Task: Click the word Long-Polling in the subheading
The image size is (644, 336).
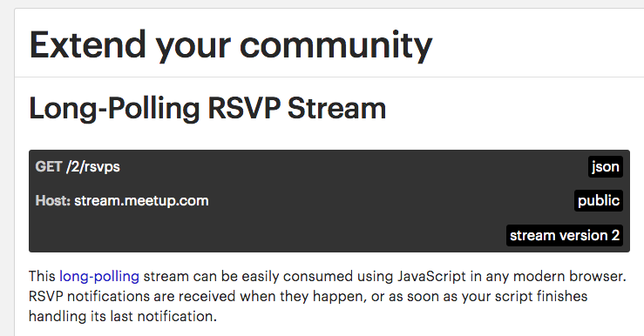Action: (x=114, y=109)
